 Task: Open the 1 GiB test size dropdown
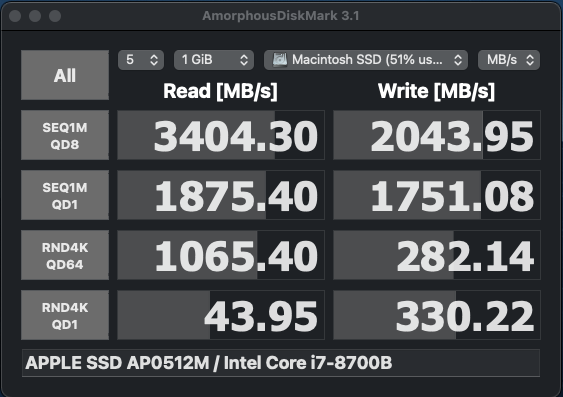pos(214,60)
